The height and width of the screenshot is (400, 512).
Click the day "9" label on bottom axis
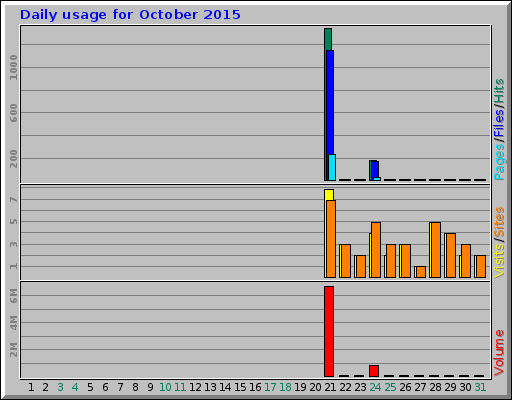150,387
